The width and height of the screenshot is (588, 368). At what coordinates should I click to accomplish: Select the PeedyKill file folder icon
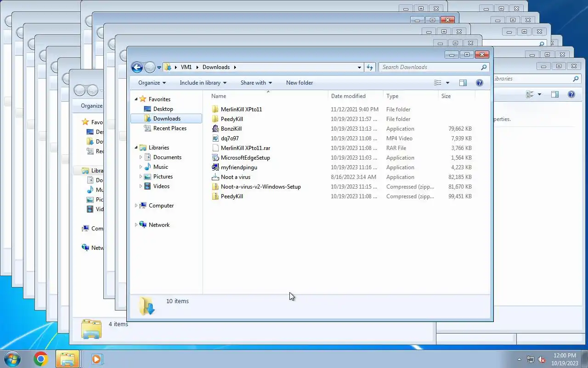(x=215, y=119)
